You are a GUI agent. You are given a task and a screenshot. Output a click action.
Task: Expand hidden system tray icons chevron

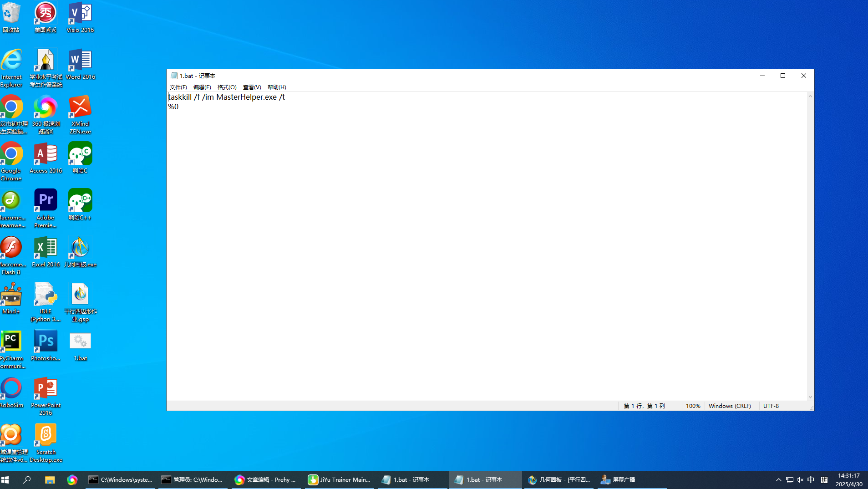click(779, 479)
